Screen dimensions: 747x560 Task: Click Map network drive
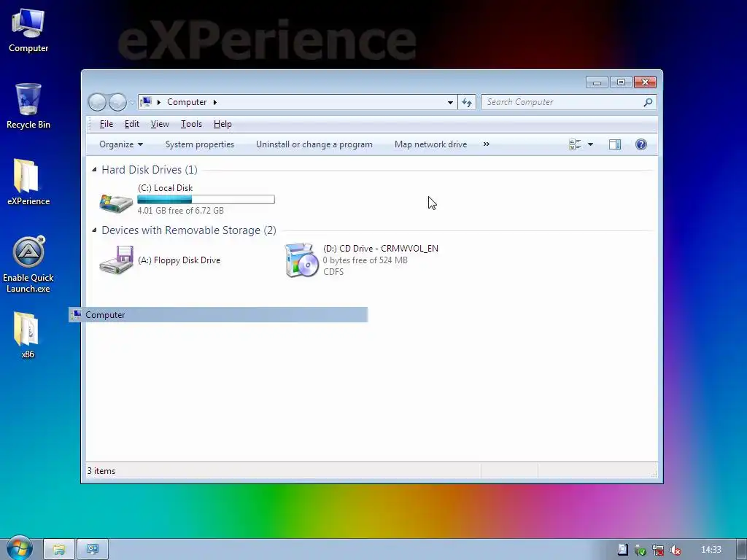click(x=430, y=144)
